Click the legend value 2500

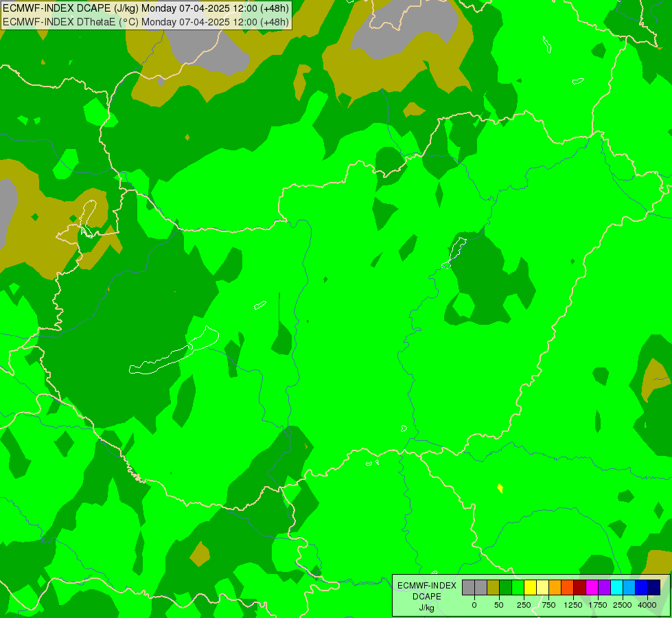pyautogui.click(x=623, y=605)
